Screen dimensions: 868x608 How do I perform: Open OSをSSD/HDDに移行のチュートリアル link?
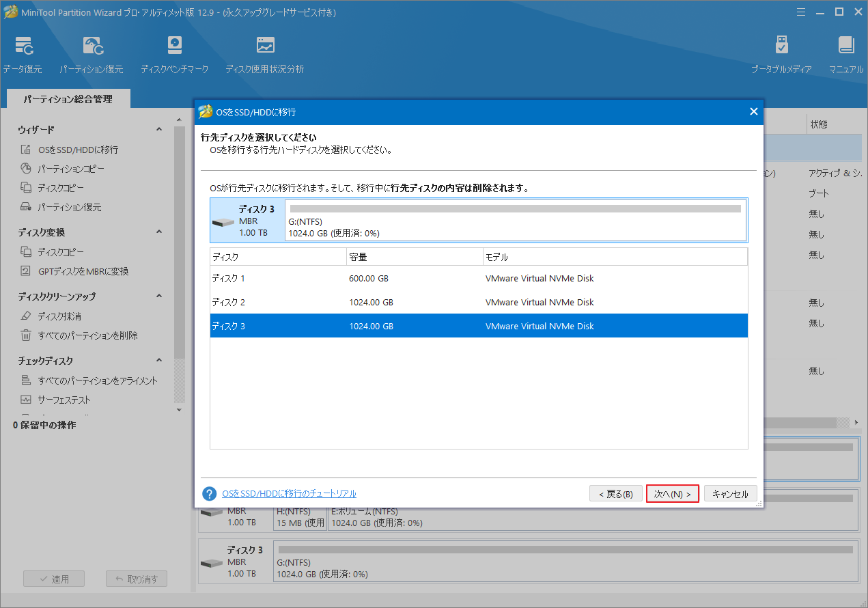click(x=289, y=493)
